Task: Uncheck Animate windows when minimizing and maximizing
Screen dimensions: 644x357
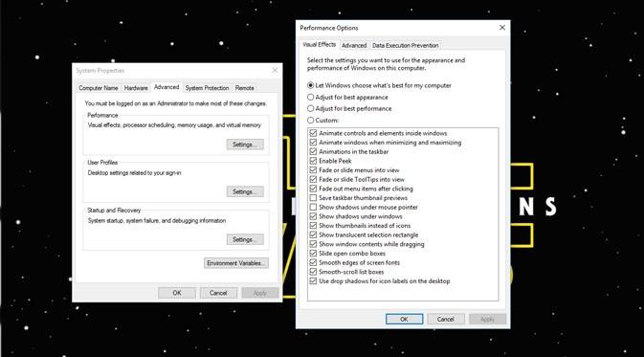Action: pos(313,143)
